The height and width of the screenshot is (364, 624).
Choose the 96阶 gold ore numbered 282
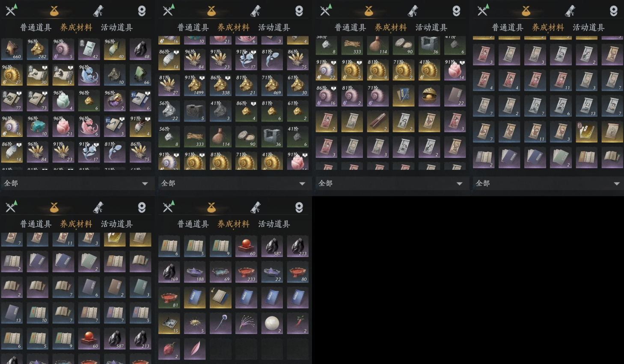[38, 49]
